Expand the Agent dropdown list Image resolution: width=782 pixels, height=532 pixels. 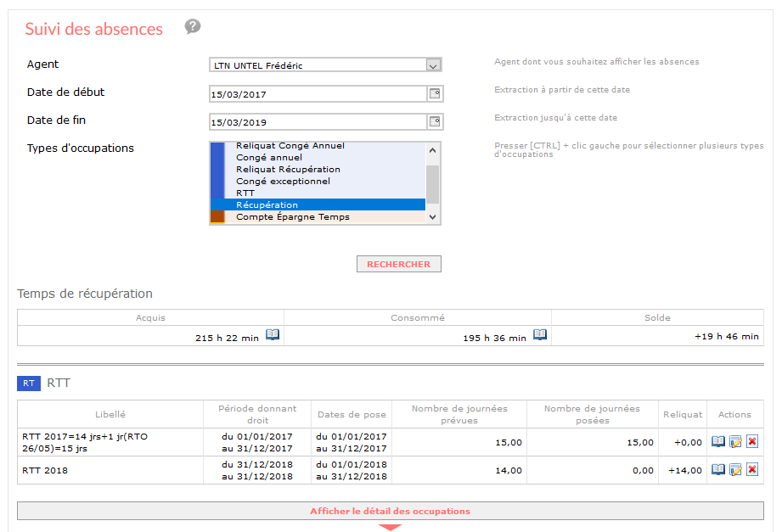pos(433,65)
